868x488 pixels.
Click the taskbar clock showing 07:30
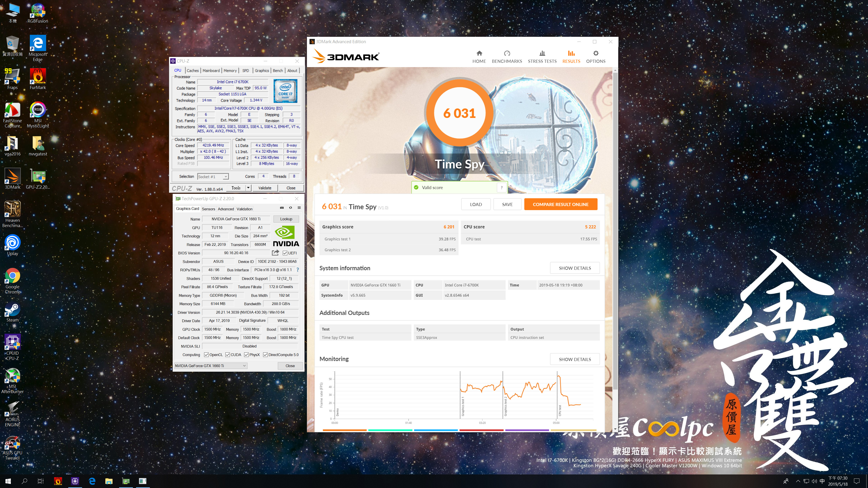pyautogui.click(x=838, y=481)
